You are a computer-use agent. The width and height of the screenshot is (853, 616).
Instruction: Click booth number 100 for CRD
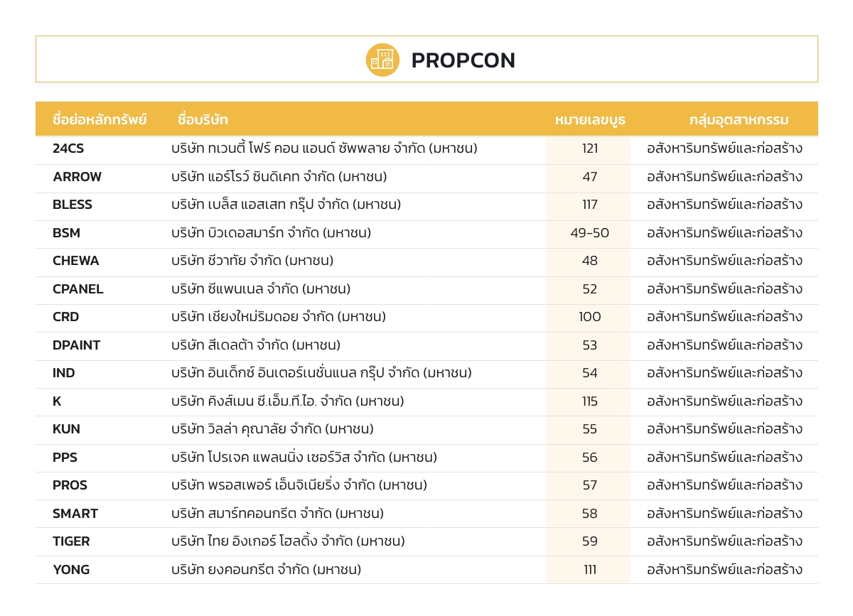click(590, 317)
